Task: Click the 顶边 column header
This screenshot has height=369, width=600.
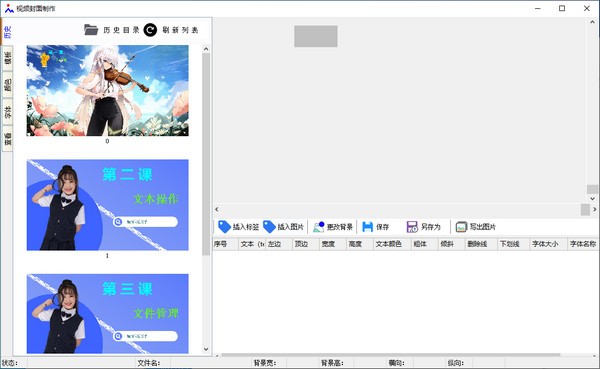Action: (x=305, y=244)
